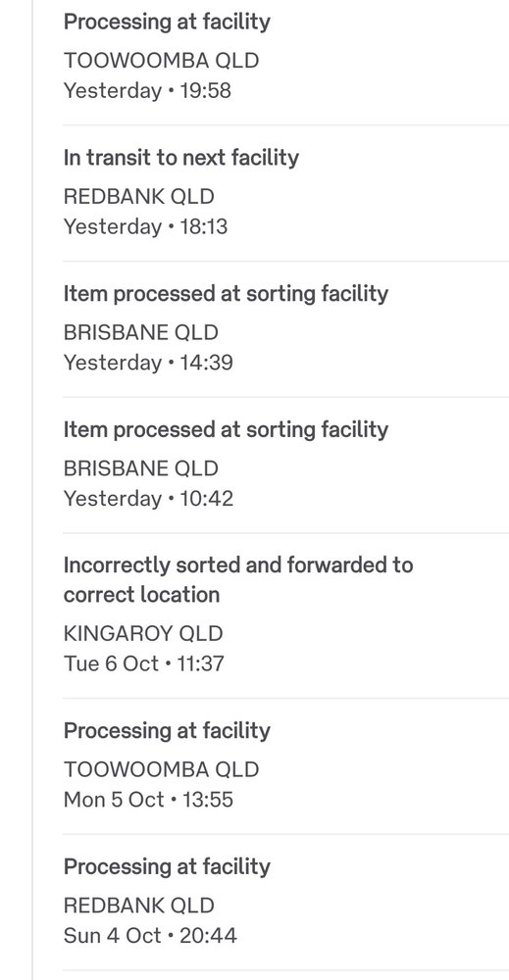Select the Yesterday 14:39 timestamp

148,363
